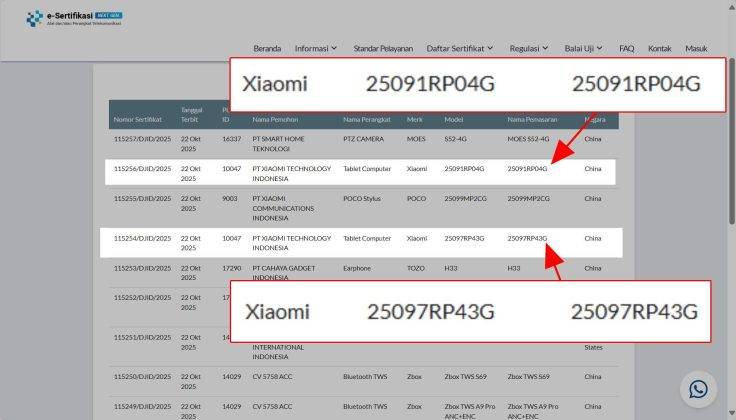The width and height of the screenshot is (736, 420).
Task: Click the Merk column header
Action: (414, 120)
